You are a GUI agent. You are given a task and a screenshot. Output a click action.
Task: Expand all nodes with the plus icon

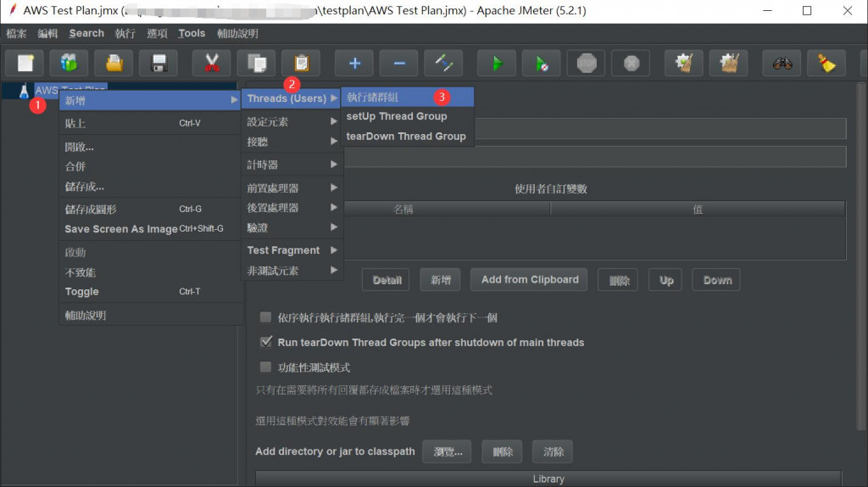coord(354,63)
